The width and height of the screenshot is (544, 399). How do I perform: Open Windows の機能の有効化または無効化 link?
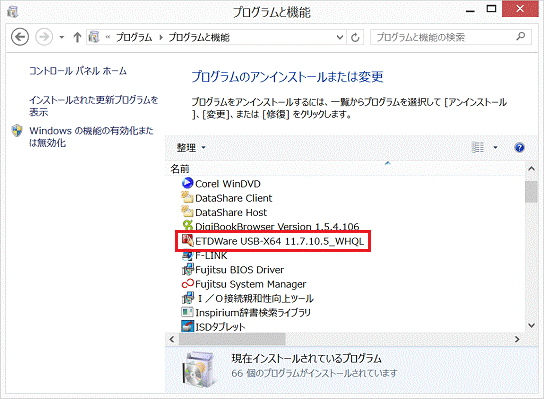(91, 137)
